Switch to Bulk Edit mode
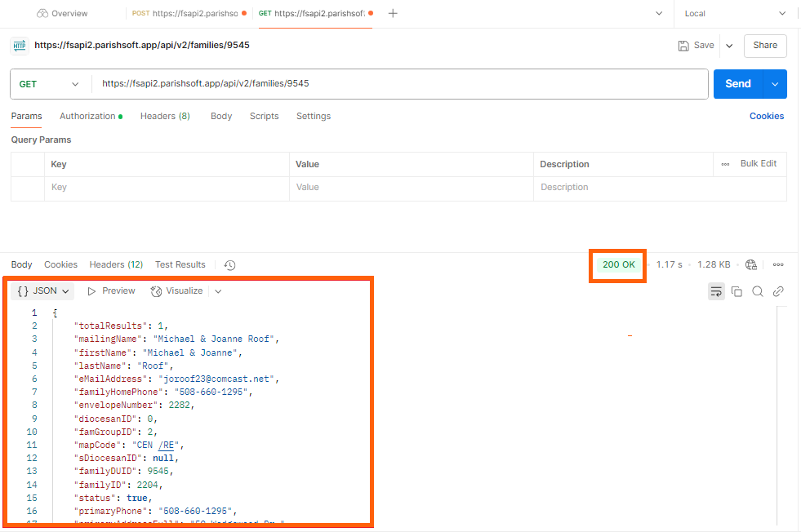This screenshot has height=532, width=801. click(758, 164)
